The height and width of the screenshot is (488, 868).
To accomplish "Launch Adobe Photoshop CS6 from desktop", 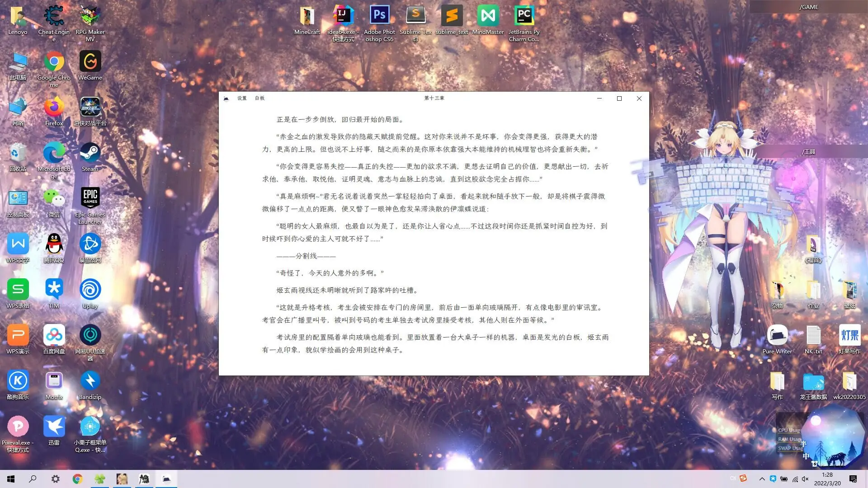I will pyautogui.click(x=379, y=23).
